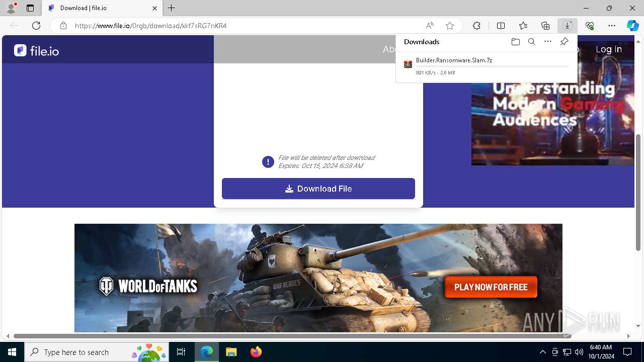Viewport: 644px width, 362px height.
Task: Open volume control in system tray
Action: pyautogui.click(x=579, y=352)
